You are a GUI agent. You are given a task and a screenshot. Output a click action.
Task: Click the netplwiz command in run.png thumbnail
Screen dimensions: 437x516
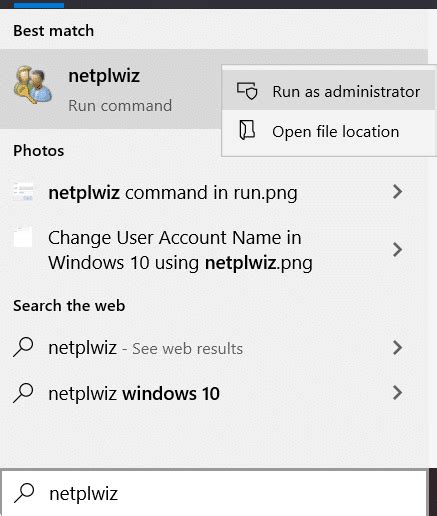click(x=23, y=192)
